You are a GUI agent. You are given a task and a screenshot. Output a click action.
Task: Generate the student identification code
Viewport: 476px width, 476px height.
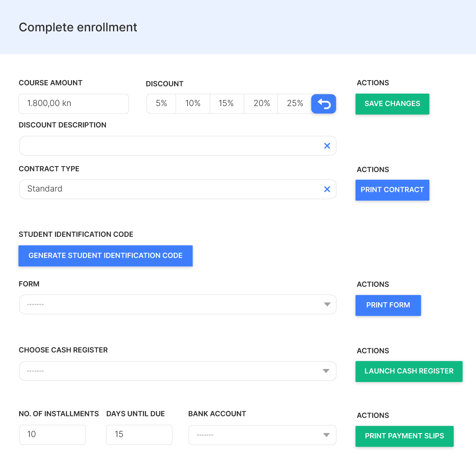(x=106, y=256)
